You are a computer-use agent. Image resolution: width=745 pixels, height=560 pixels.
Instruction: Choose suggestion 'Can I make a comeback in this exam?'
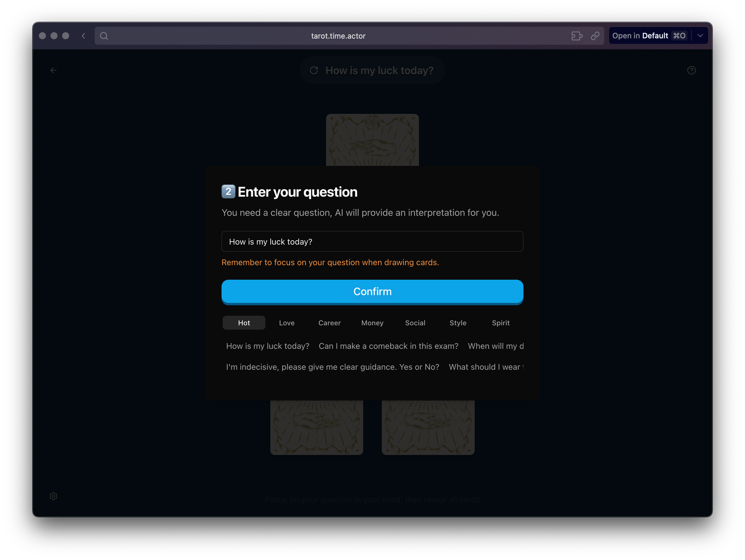point(388,346)
